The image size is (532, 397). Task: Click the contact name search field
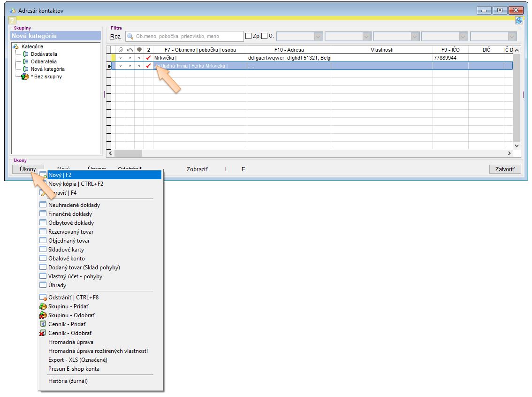tap(184, 36)
